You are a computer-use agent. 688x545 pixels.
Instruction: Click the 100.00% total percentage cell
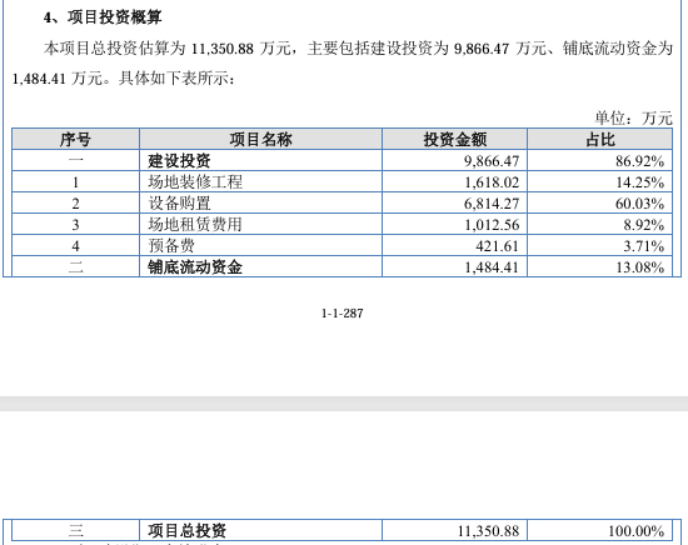pos(637,530)
